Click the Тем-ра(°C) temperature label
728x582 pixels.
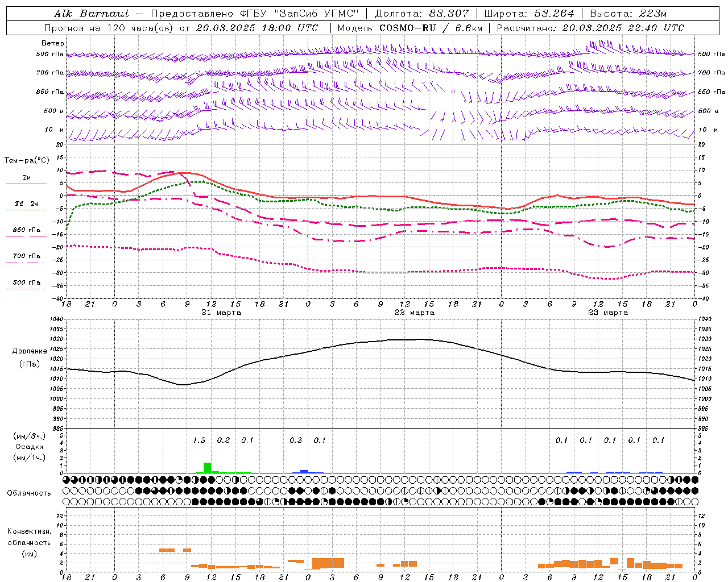27,161
